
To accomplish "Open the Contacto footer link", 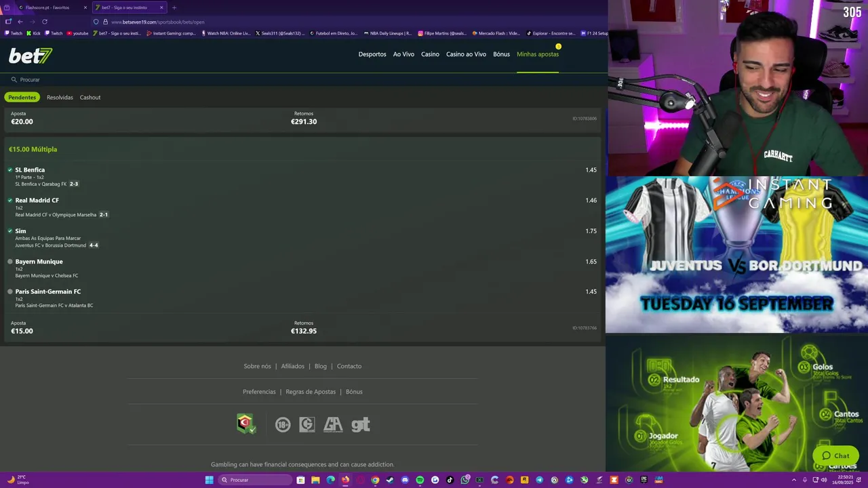I will point(349,367).
